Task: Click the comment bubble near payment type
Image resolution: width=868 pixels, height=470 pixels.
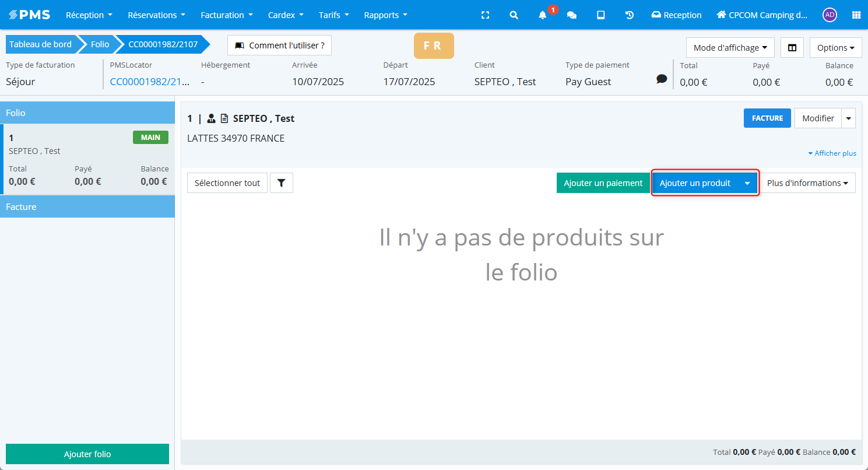Action: pyautogui.click(x=662, y=79)
